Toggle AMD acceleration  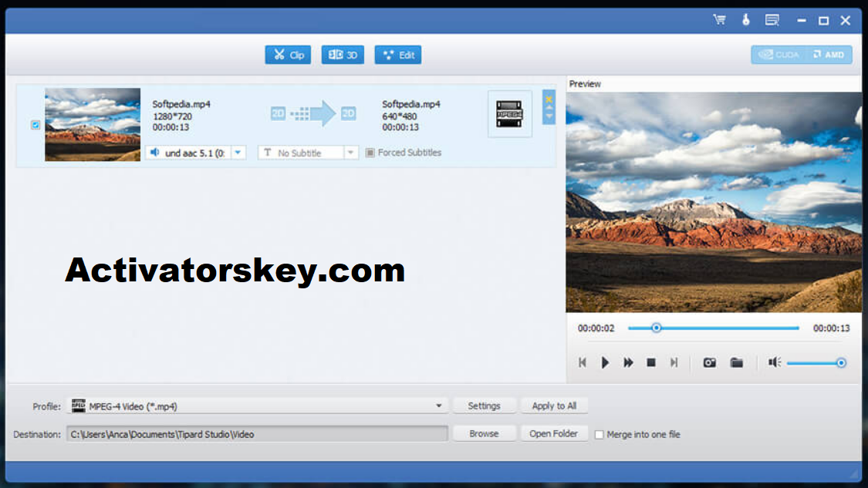829,55
